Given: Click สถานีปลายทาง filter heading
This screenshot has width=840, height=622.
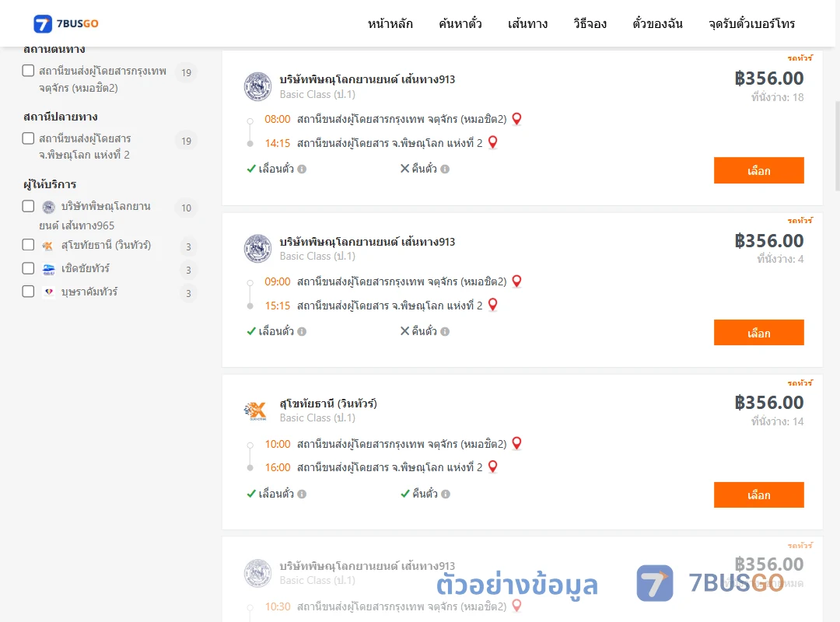Looking at the screenshot, I should [61, 117].
